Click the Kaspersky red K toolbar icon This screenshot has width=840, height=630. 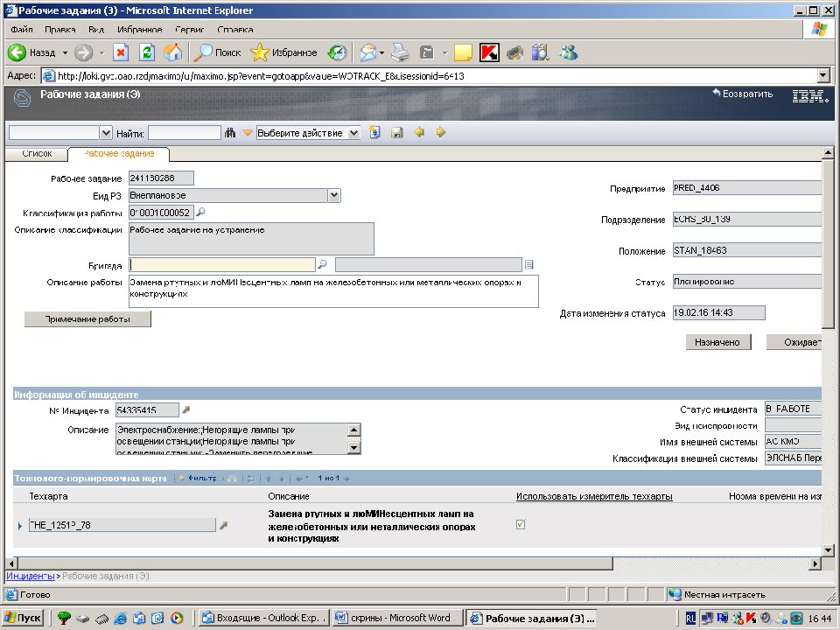coord(489,52)
